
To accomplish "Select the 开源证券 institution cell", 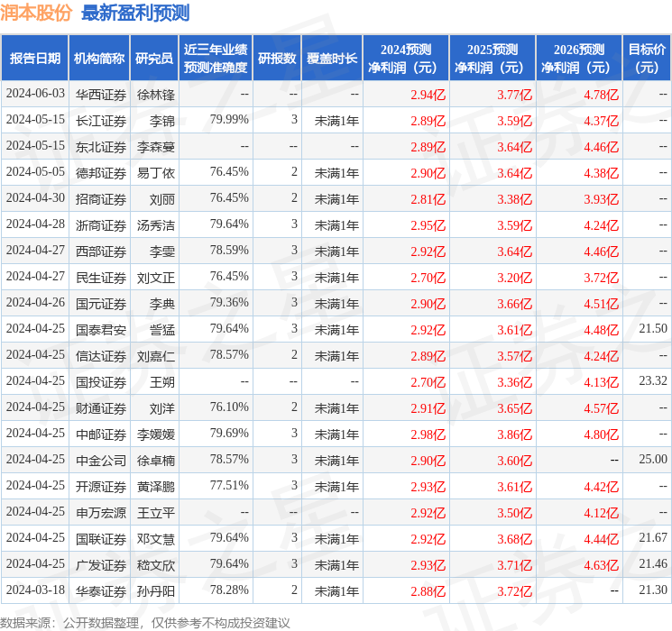I will tap(101, 487).
